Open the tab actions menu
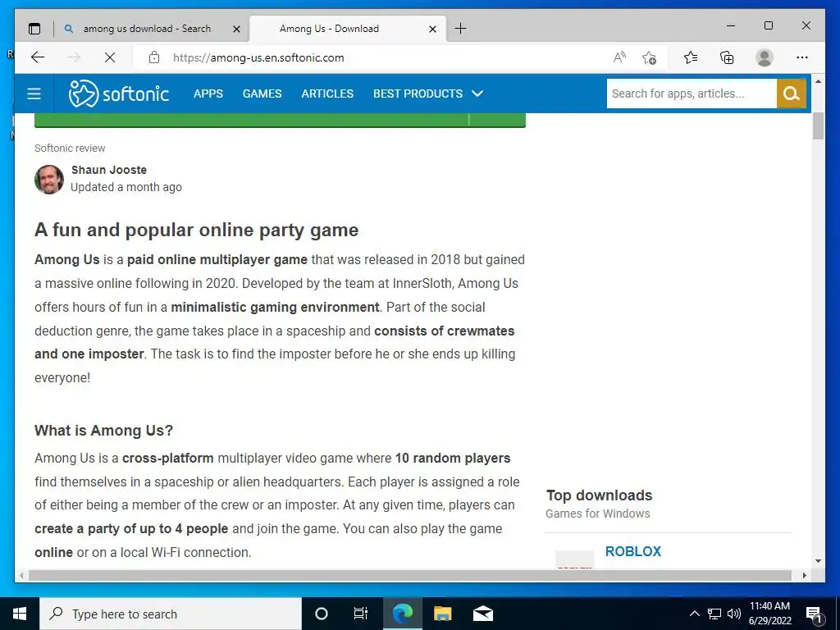The width and height of the screenshot is (840, 630). [34, 29]
